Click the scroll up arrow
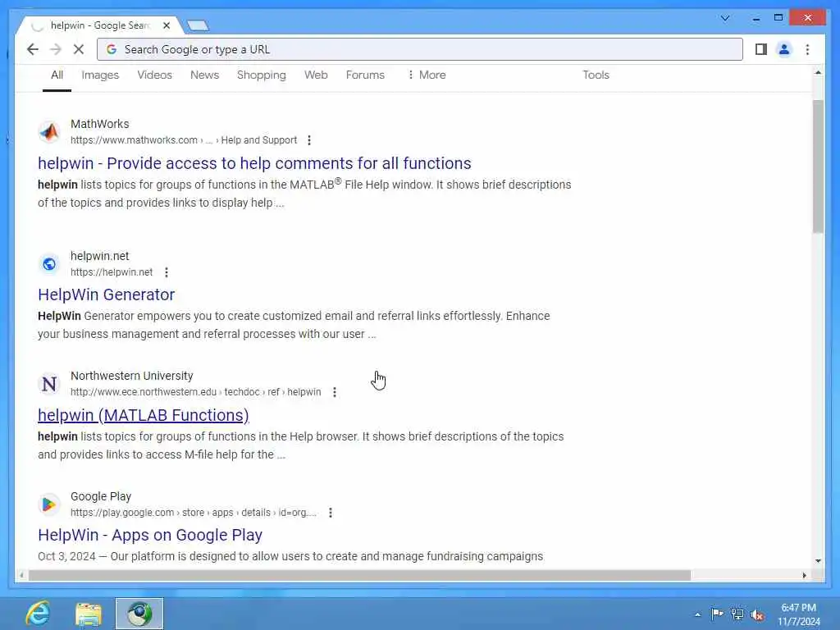 tap(818, 72)
